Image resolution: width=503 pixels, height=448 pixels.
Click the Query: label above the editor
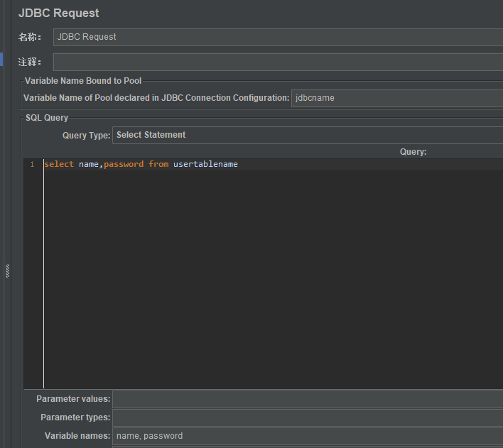413,152
